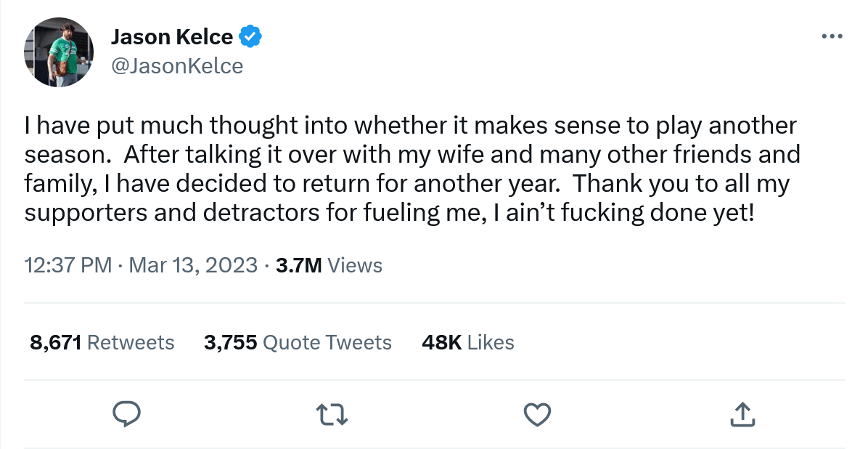This screenshot has height=449, width=868.
Task: Open the @JasonKelce handle link
Action: (x=176, y=66)
